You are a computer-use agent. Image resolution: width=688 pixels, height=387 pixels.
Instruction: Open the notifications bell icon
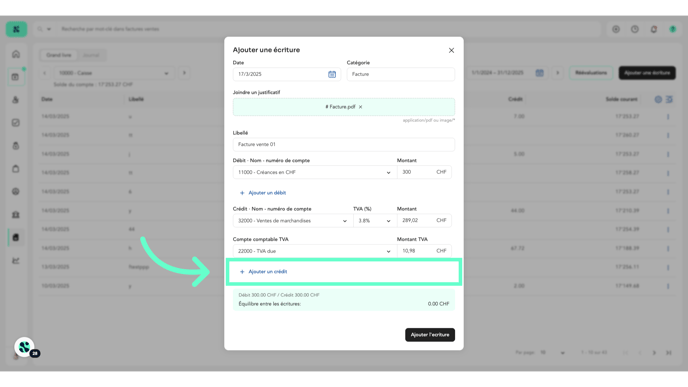[654, 29]
